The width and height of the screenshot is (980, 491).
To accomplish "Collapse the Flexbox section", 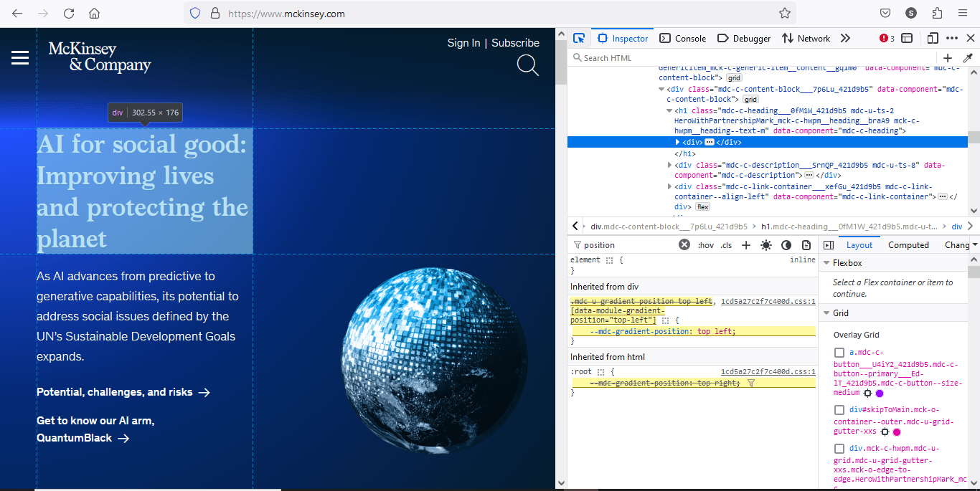I will [826, 263].
